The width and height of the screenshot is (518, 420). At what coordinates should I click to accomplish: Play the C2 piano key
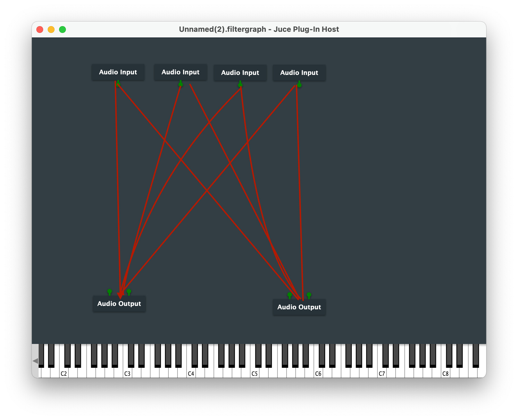tap(64, 373)
